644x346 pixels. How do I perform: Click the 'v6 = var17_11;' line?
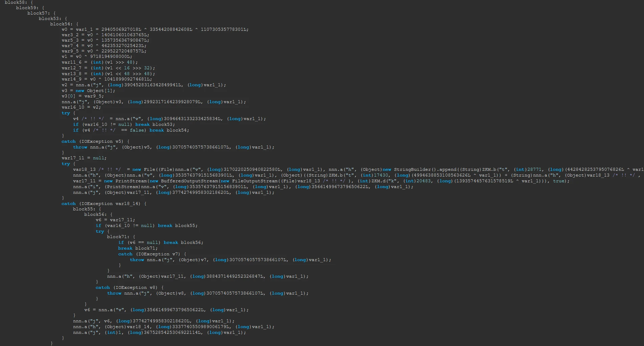(x=115, y=220)
